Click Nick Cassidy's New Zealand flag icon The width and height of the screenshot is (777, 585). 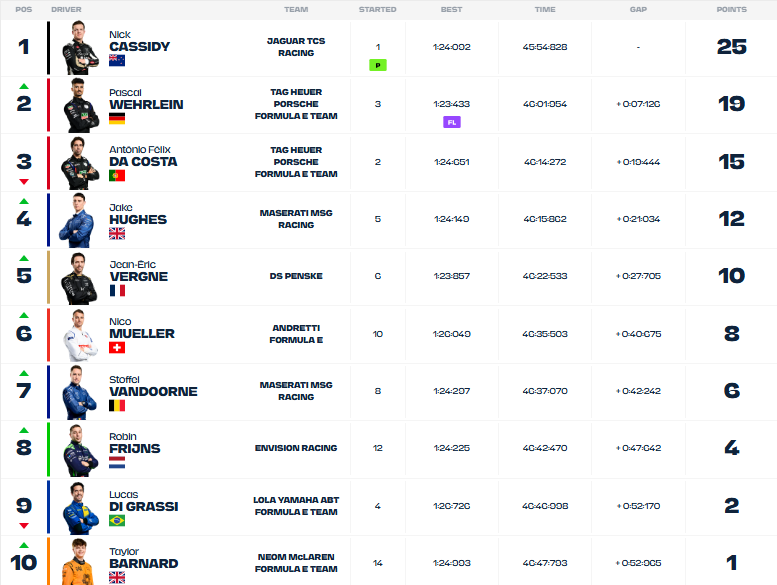(x=116, y=61)
